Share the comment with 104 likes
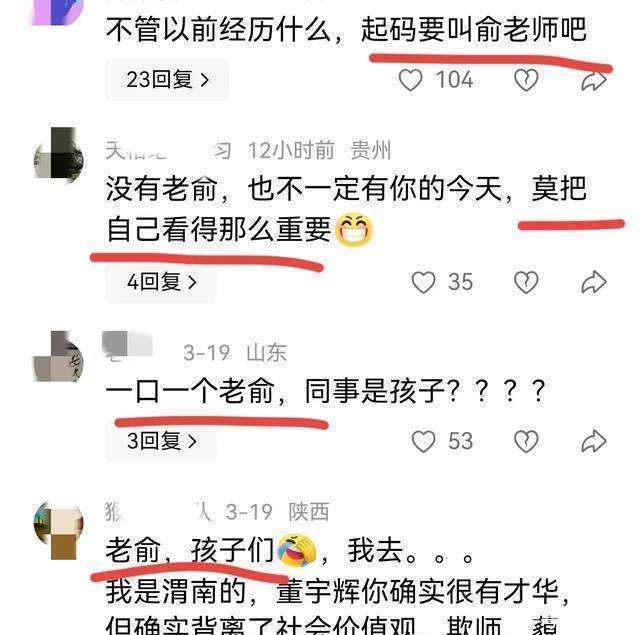 click(594, 80)
